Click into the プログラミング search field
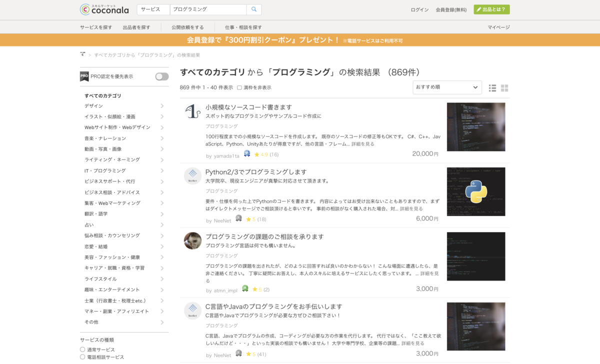This screenshot has width=600, height=364. click(208, 9)
